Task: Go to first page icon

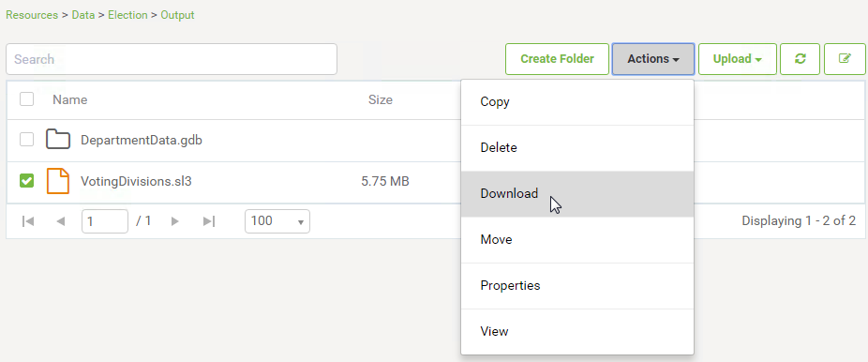Action: (28, 221)
